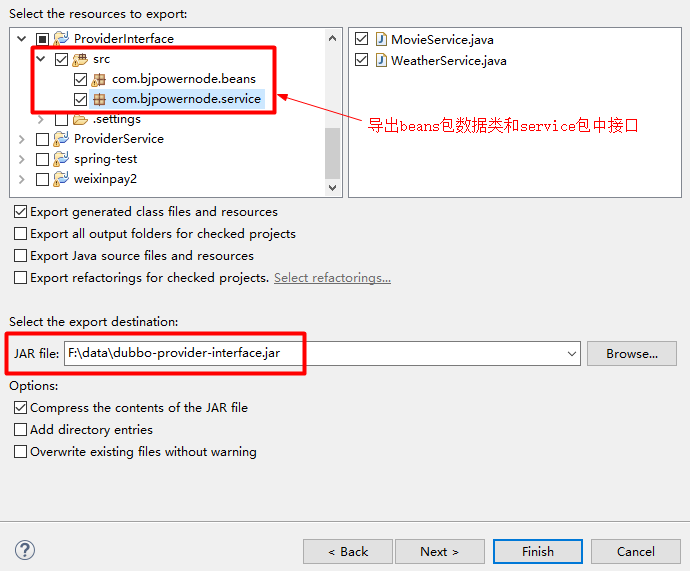Uncheck Compress the contents of the JAR file

pos(21,408)
